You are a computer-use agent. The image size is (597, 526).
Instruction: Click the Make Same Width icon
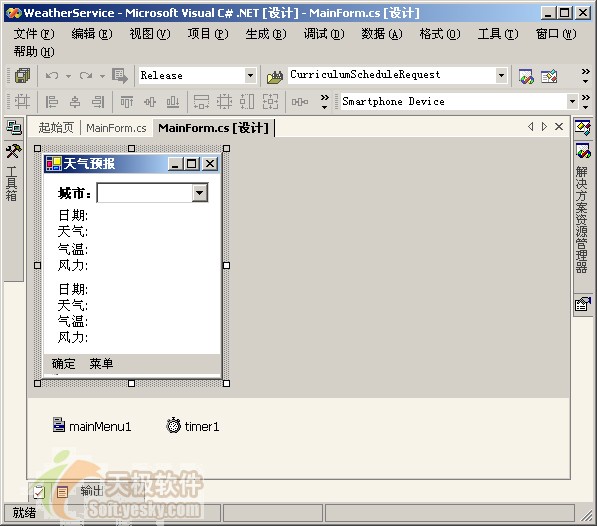(201, 102)
